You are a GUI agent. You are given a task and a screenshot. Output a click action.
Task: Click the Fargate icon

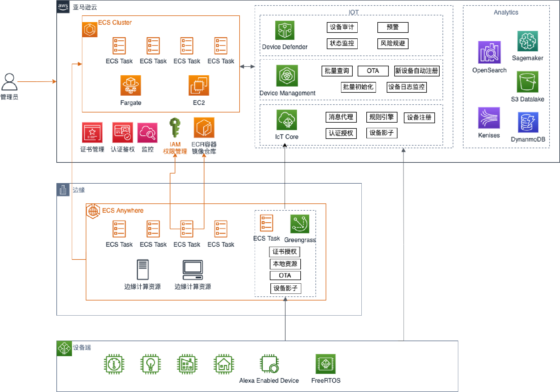coord(131,85)
